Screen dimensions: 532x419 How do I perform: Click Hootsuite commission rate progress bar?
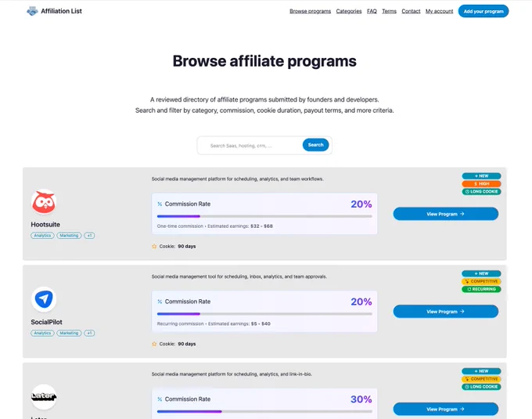[x=264, y=216]
